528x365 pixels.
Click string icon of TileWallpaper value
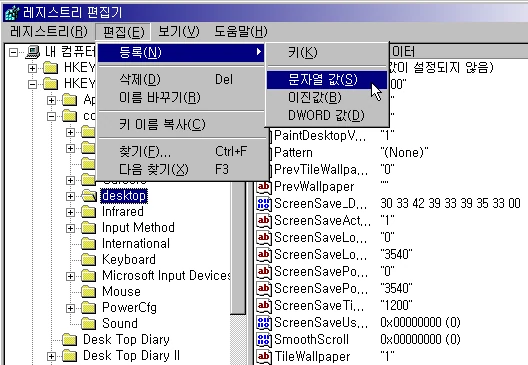point(264,357)
